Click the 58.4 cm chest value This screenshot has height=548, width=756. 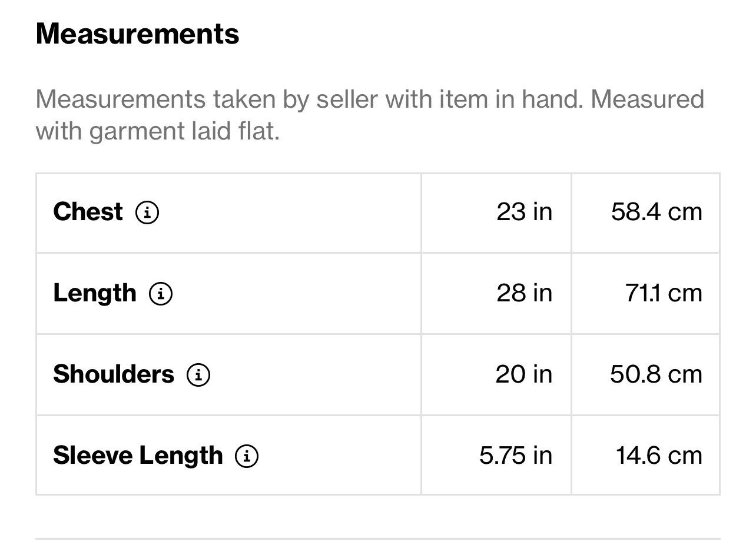656,212
